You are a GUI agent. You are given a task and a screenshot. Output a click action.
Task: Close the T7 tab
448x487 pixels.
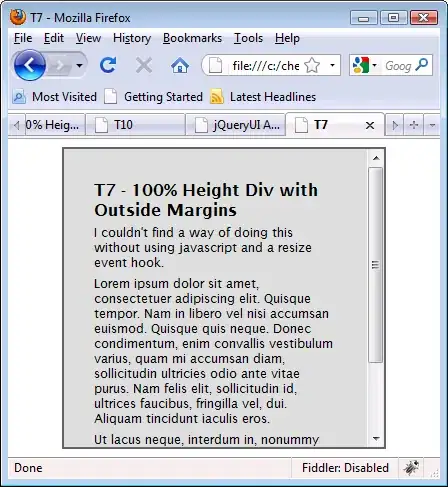pyautogui.click(x=370, y=125)
